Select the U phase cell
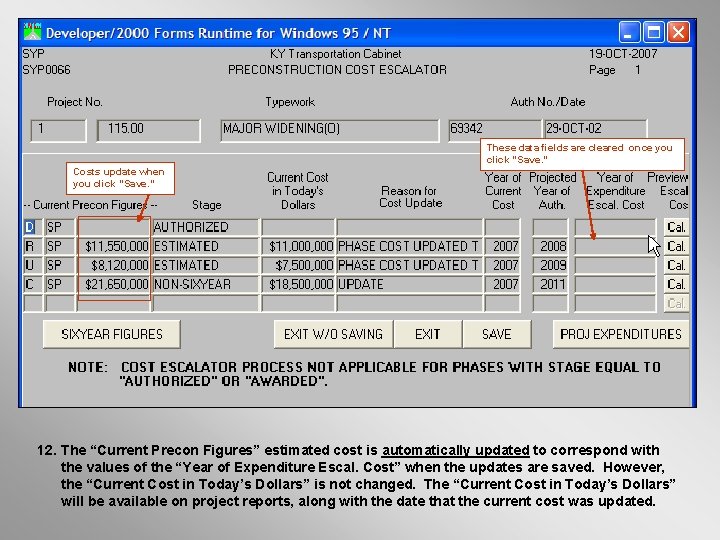Viewport: 720px width, 540px height. point(33,265)
